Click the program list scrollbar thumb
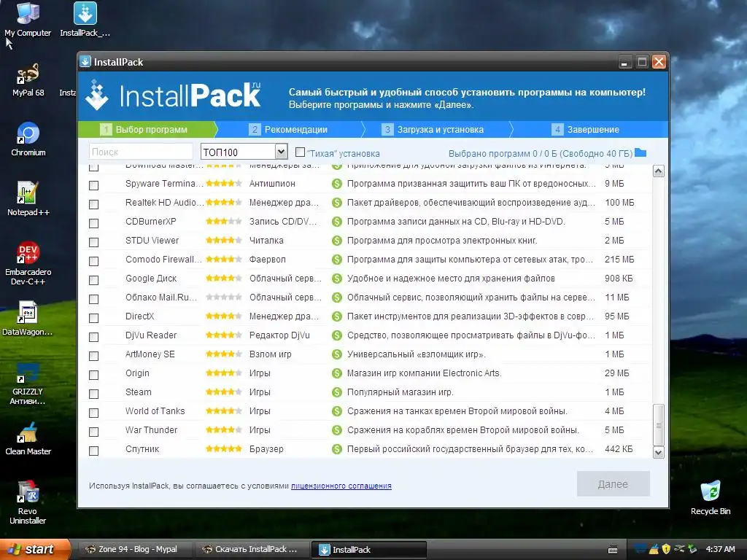Viewport: 747px width, 560px height. point(659,425)
